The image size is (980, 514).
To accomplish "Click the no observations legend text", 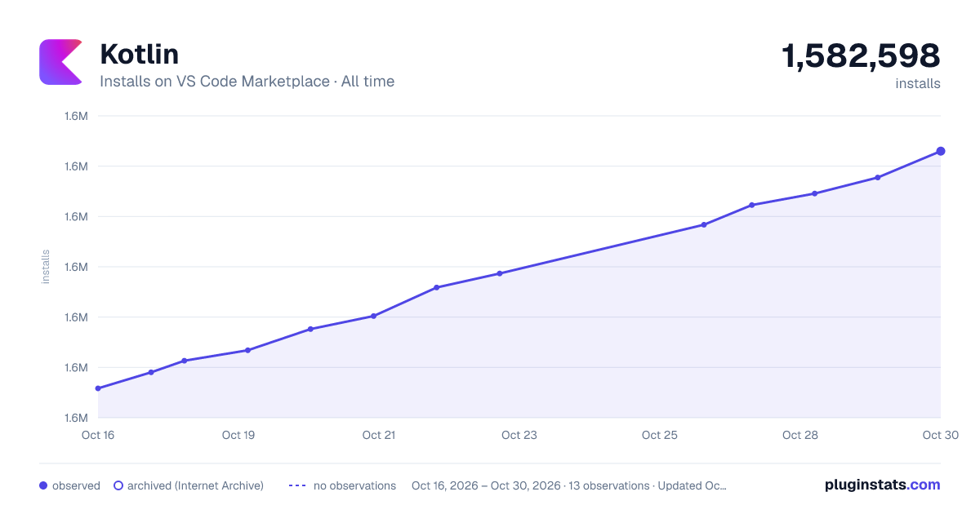I will [354, 485].
